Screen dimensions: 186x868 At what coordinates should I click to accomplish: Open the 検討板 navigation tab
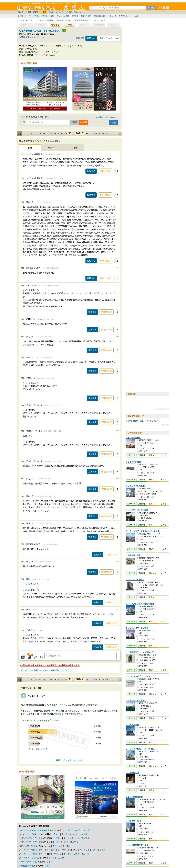pyautogui.click(x=21, y=12)
